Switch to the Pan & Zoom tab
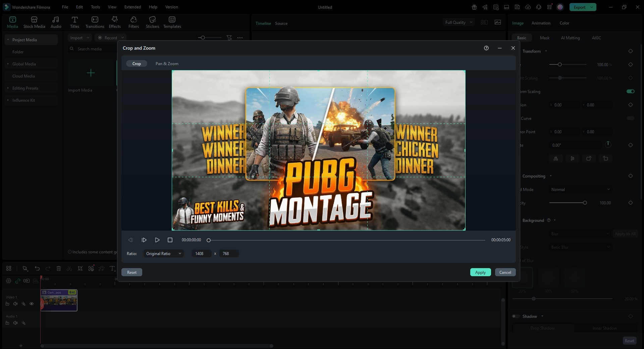 (x=166, y=63)
